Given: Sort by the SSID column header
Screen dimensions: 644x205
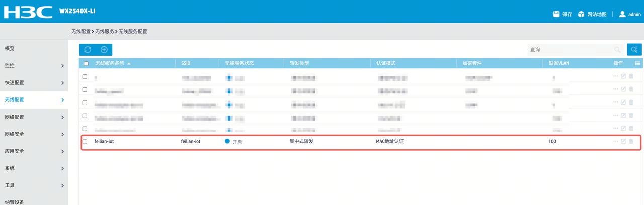Looking at the screenshot, I should coord(186,63).
